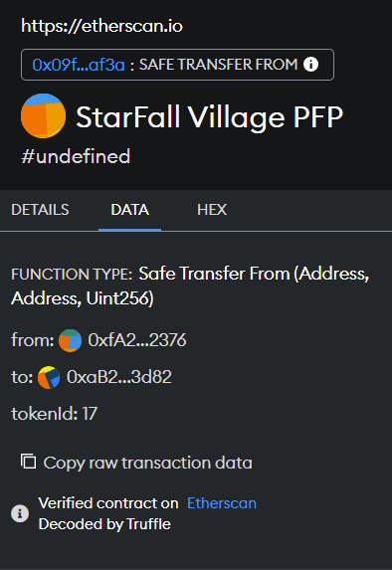This screenshot has height=570, width=392.
Task: Click the tokenId: 17 value
Action: pyautogui.click(x=55, y=414)
